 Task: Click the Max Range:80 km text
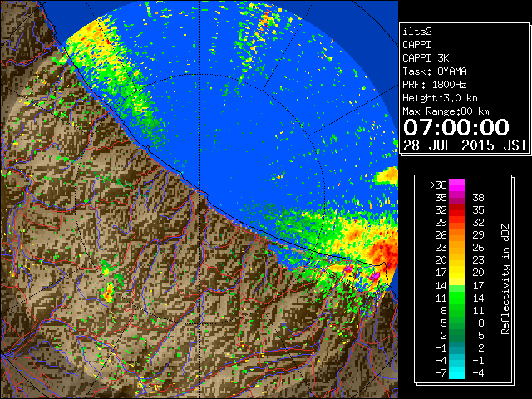[446, 111]
